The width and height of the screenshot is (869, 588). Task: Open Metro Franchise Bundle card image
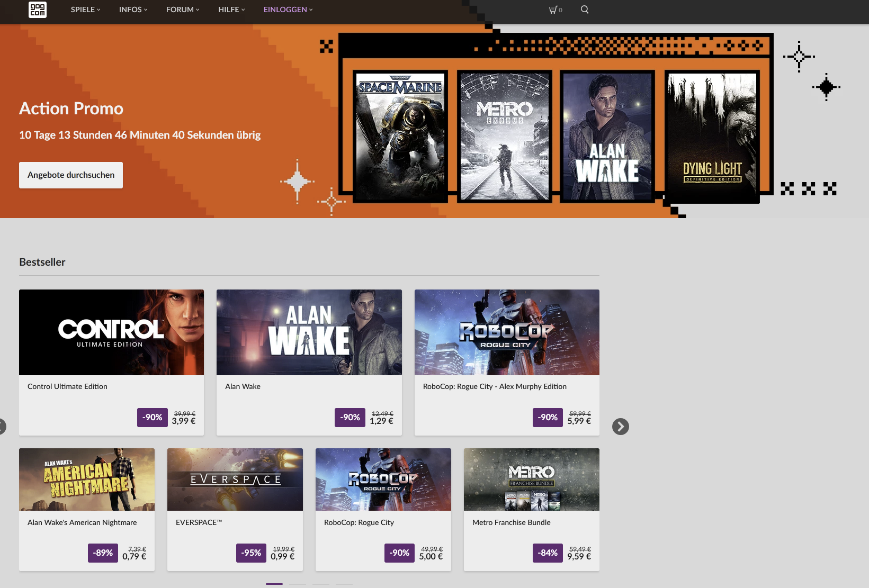(x=532, y=480)
